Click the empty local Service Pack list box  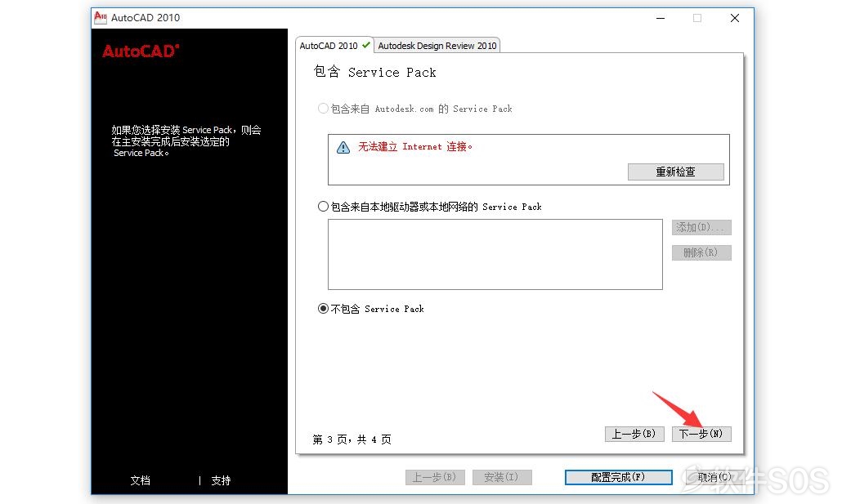tap(495, 254)
